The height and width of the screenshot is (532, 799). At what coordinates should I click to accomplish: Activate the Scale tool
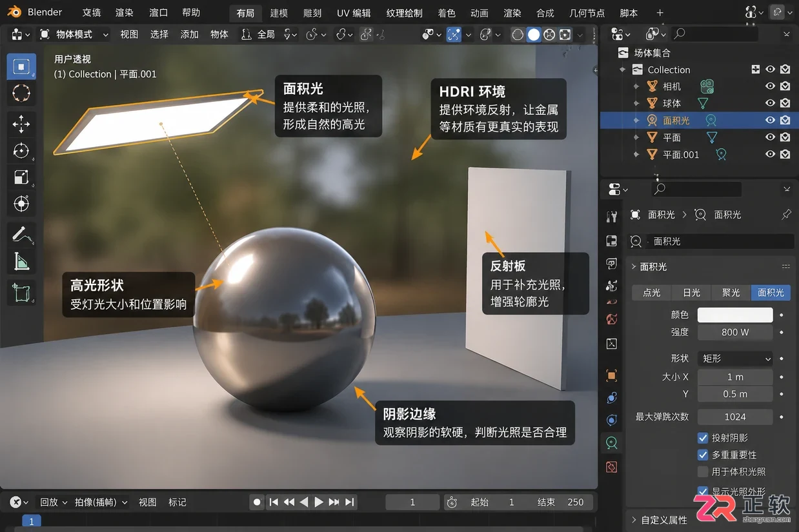coord(21,177)
